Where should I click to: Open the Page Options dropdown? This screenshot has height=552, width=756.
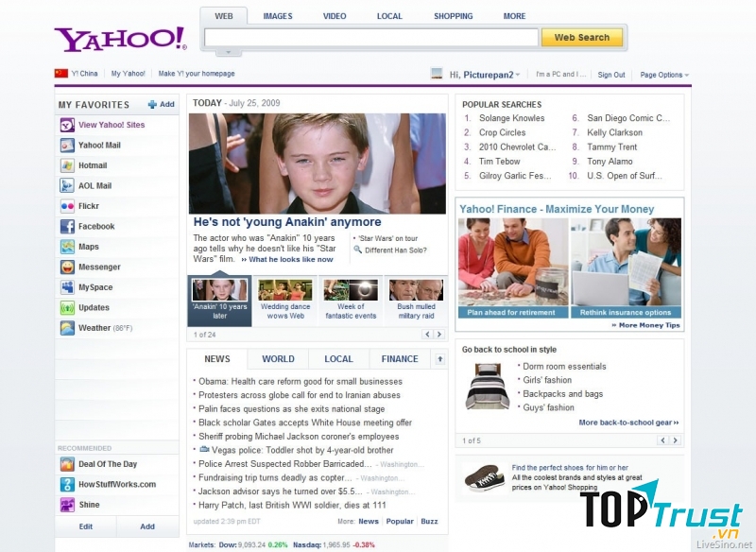(664, 75)
